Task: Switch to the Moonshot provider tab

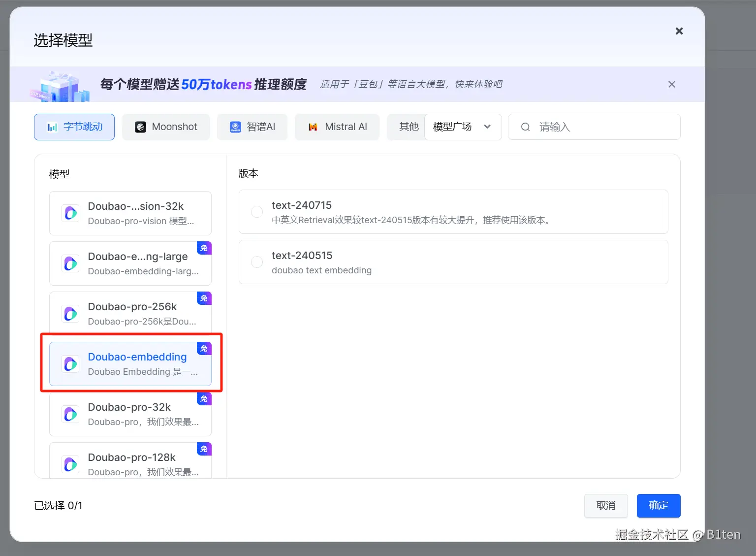Action: 166,127
